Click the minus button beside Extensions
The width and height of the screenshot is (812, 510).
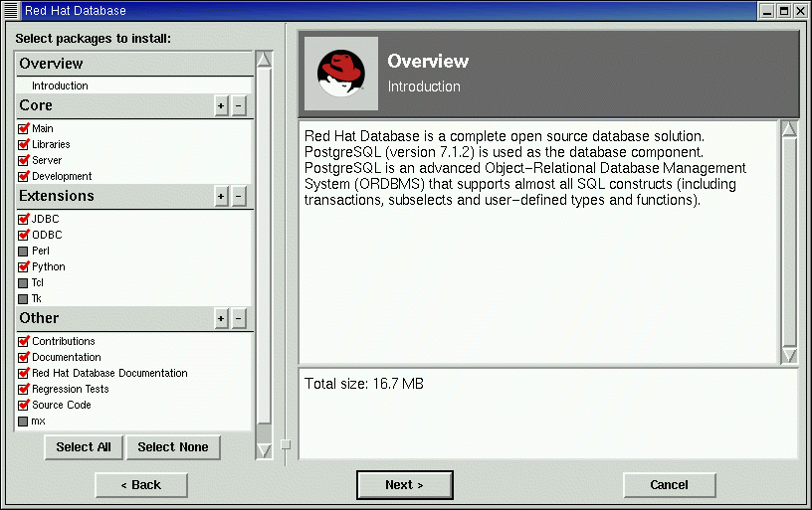(x=239, y=197)
